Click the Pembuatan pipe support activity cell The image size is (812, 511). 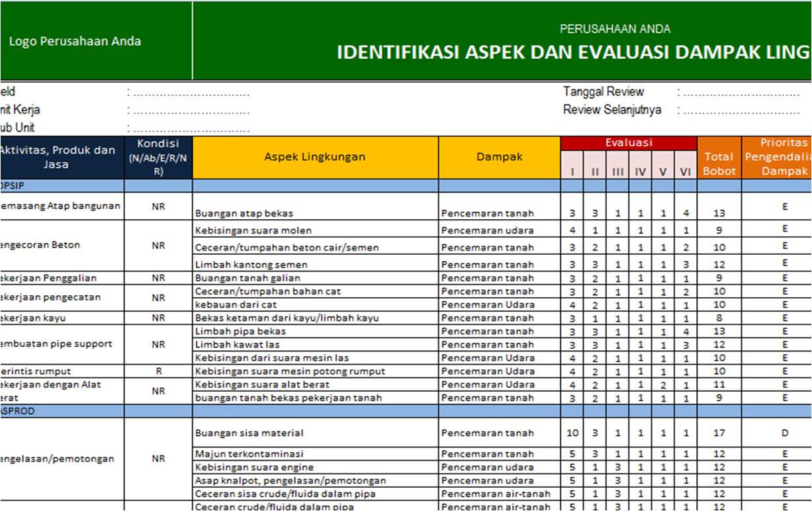pyautogui.click(x=62, y=344)
